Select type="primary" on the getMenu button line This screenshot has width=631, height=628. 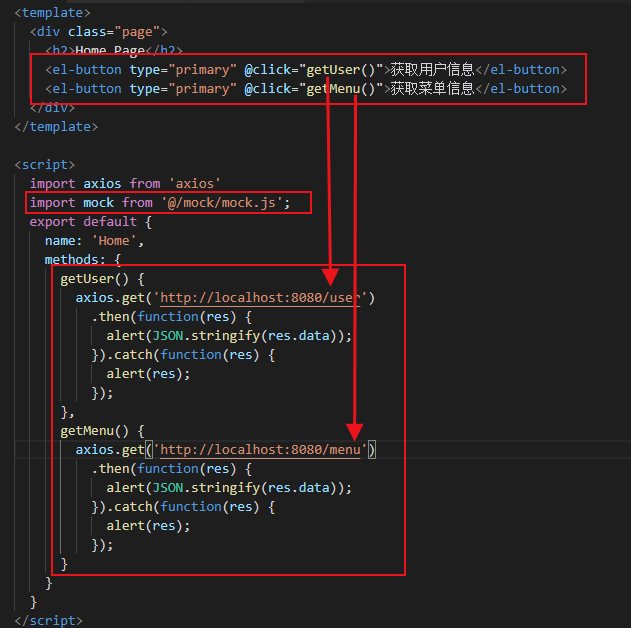point(183,89)
